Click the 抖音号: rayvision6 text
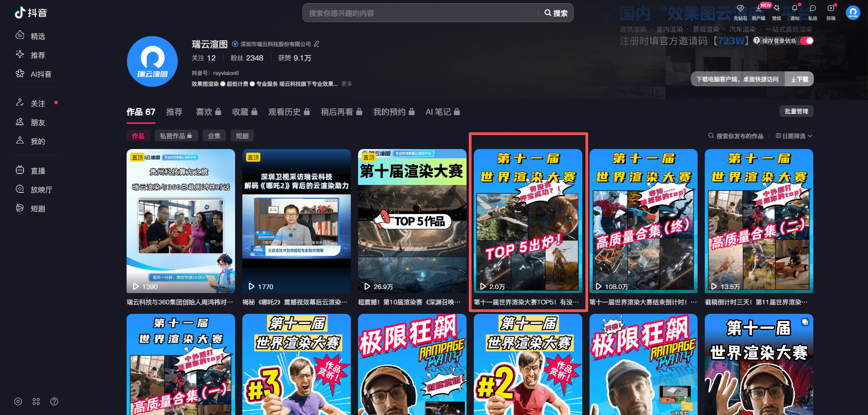The width and height of the screenshot is (868, 415). click(x=215, y=73)
